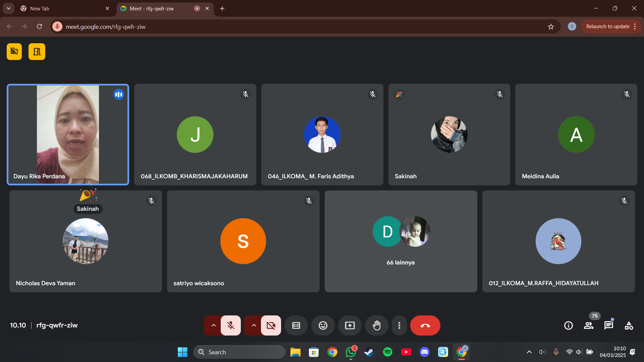This screenshot has height=362, width=644.
Task: Turn on the camera button
Action: [271, 325]
